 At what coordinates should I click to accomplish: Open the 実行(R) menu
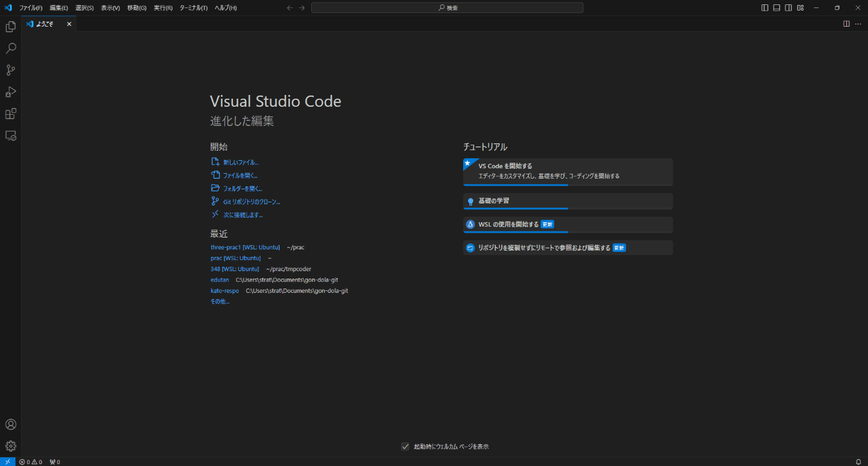coord(163,7)
